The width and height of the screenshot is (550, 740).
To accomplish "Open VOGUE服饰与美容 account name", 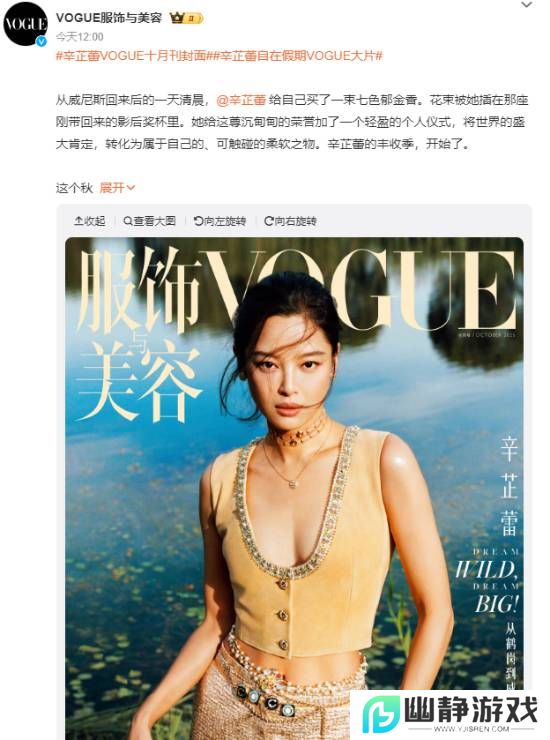I will pyautogui.click(x=109, y=18).
